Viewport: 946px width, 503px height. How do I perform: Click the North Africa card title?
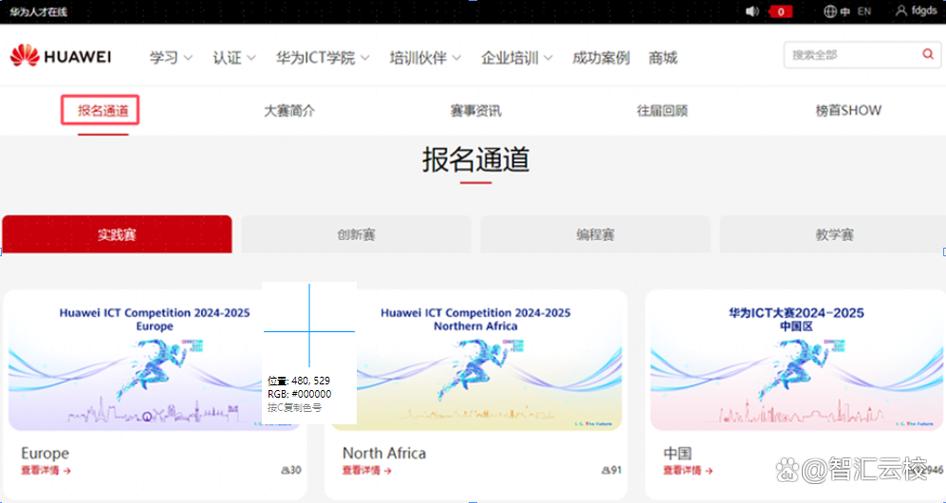(384, 453)
